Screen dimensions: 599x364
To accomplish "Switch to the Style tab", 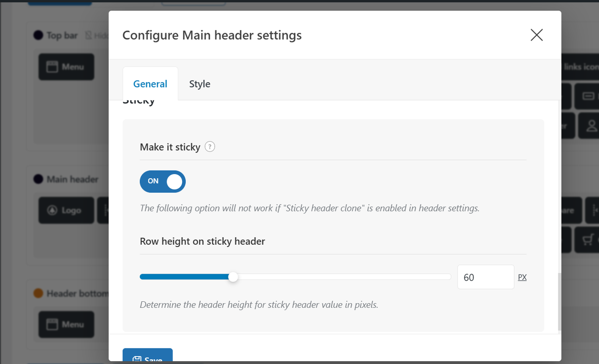I will click(x=200, y=84).
